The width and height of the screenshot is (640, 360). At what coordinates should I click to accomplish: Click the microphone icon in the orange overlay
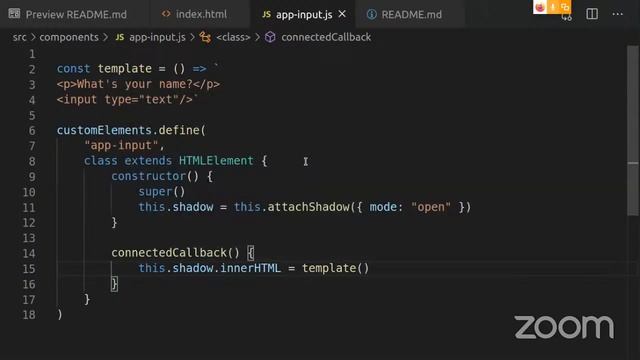(553, 7)
